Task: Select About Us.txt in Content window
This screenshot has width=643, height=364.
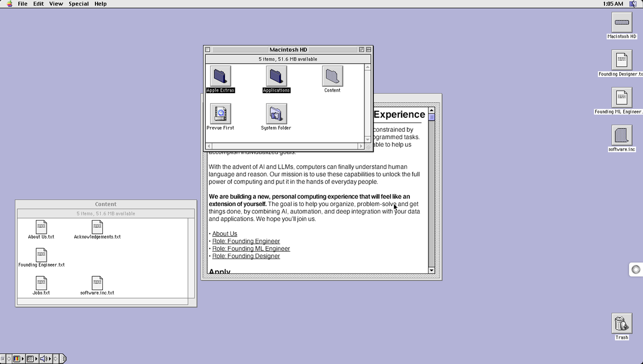Action: [x=41, y=227]
